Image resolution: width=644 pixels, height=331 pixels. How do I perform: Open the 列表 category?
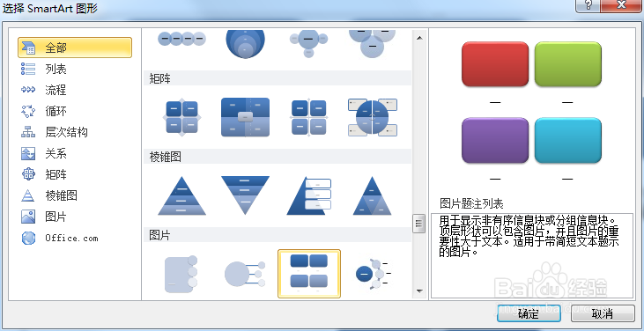coord(56,69)
